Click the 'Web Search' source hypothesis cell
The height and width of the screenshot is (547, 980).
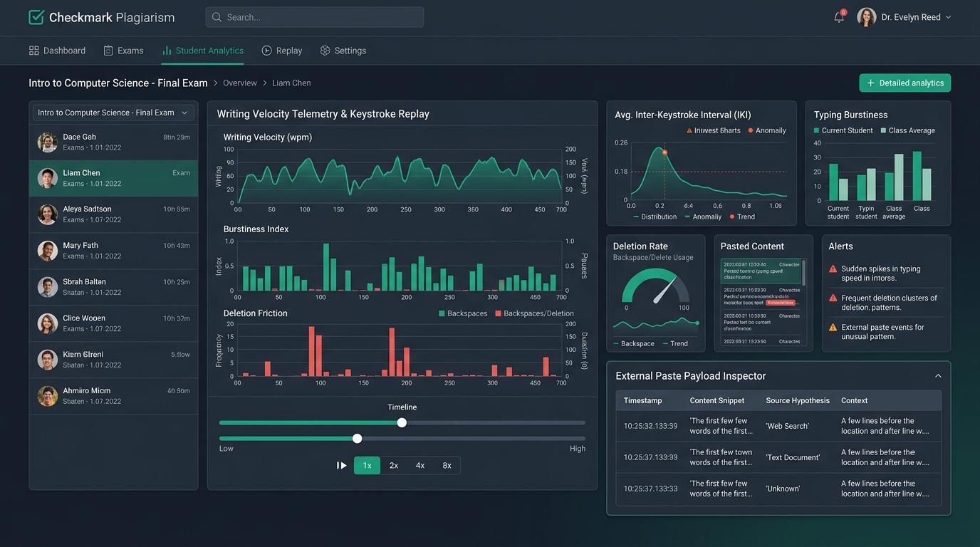[787, 426]
